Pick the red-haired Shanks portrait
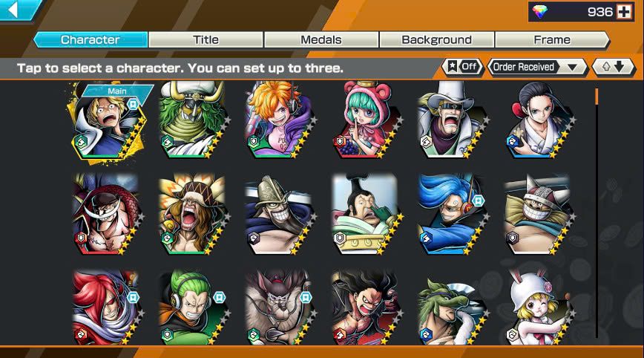 click(108, 307)
